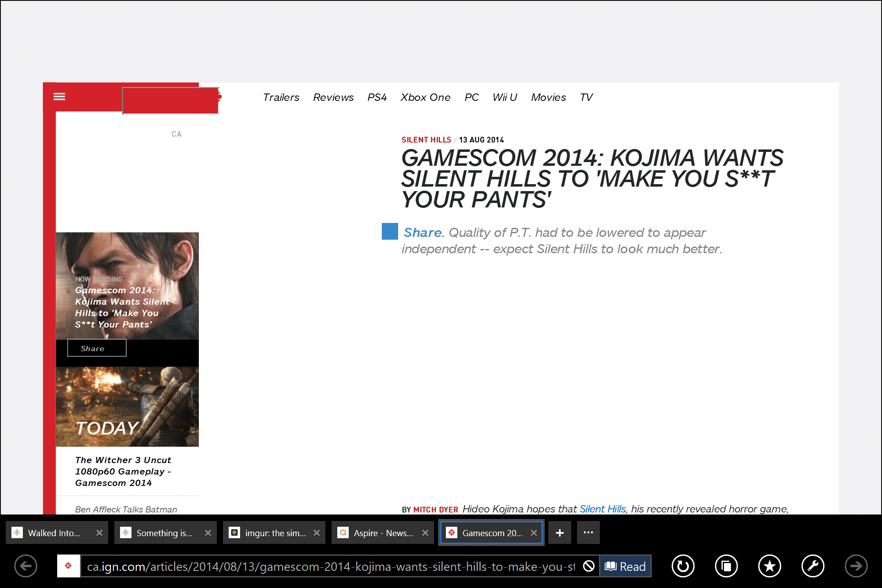Open Now Reading Gamescom 2014 thumbnail

pyautogui.click(x=127, y=286)
